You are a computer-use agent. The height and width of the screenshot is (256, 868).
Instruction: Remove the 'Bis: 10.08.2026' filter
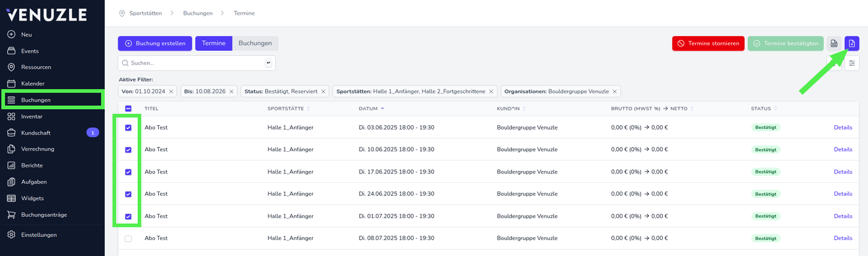point(231,91)
